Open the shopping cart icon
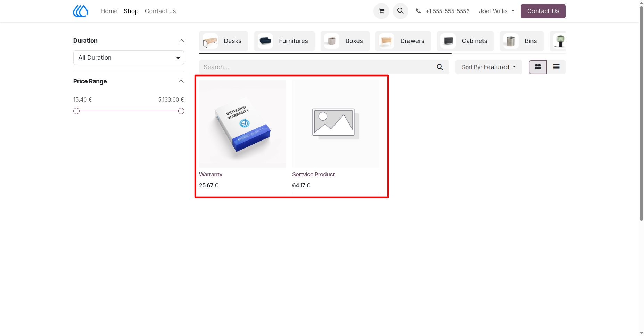 (381, 11)
